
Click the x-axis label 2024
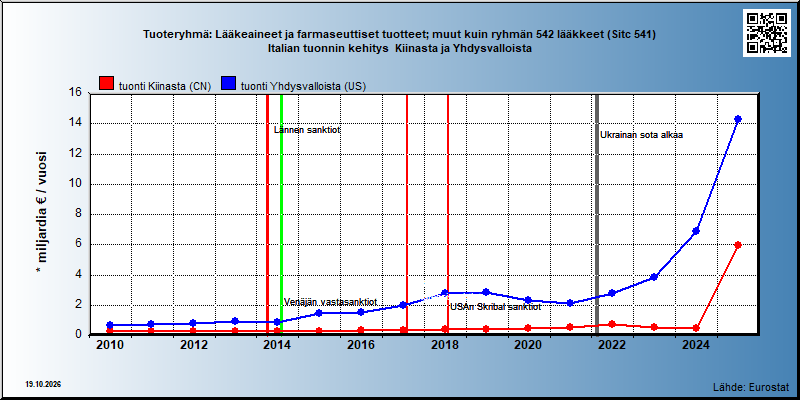pyautogui.click(x=696, y=345)
